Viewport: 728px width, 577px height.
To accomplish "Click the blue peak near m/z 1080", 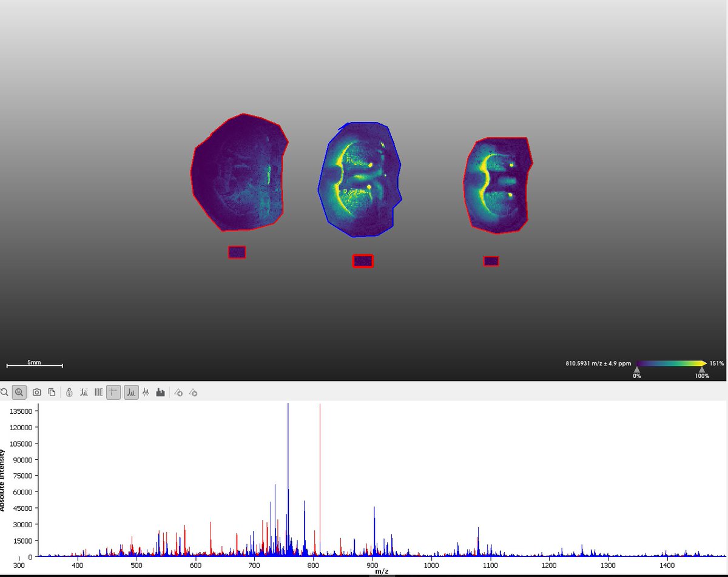I will 478,541.
